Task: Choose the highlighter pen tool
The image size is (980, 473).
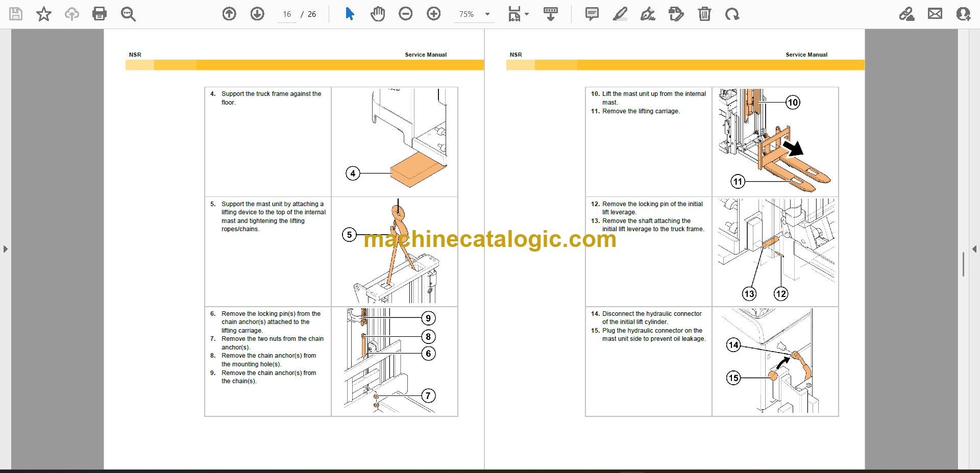Action: pos(620,14)
